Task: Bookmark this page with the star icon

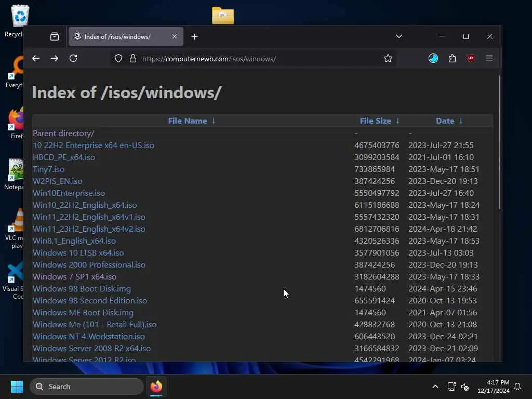Action: 388,58
